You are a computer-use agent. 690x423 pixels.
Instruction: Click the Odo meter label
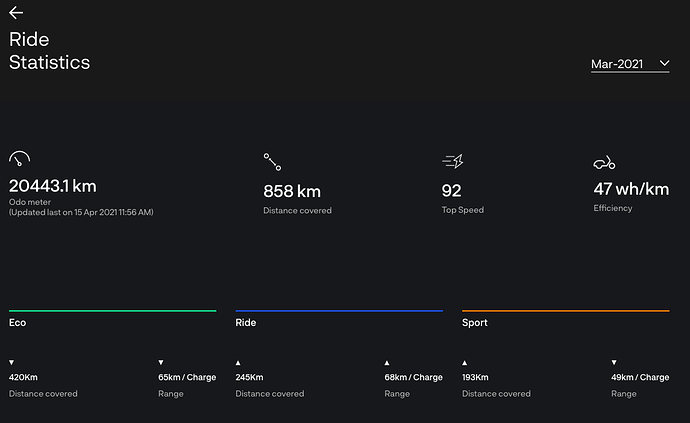pos(29,202)
